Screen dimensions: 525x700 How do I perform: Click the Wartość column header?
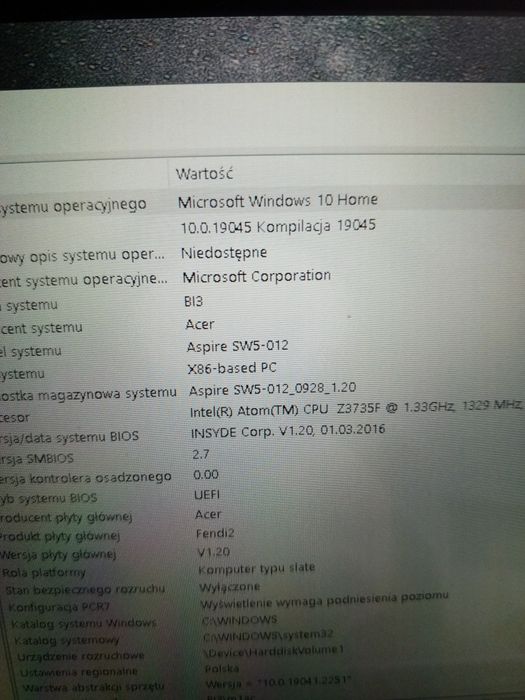click(x=204, y=173)
